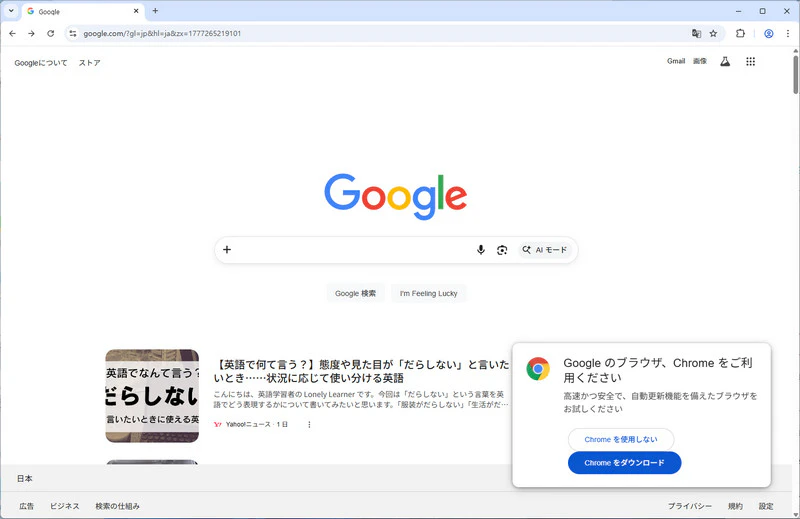Click the Google 検索 button
Image resolution: width=800 pixels, height=519 pixels.
tap(356, 293)
